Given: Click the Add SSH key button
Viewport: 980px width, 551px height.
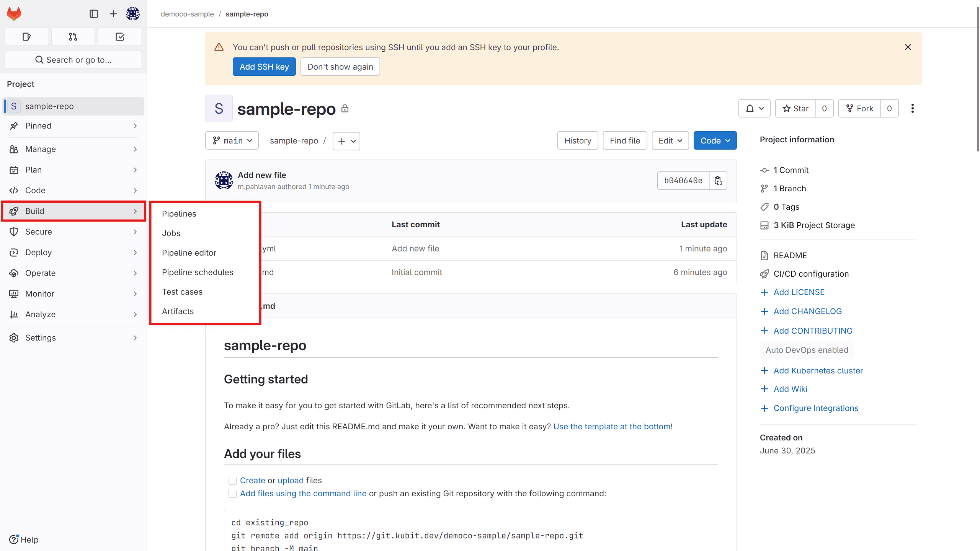Looking at the screenshot, I should (264, 67).
